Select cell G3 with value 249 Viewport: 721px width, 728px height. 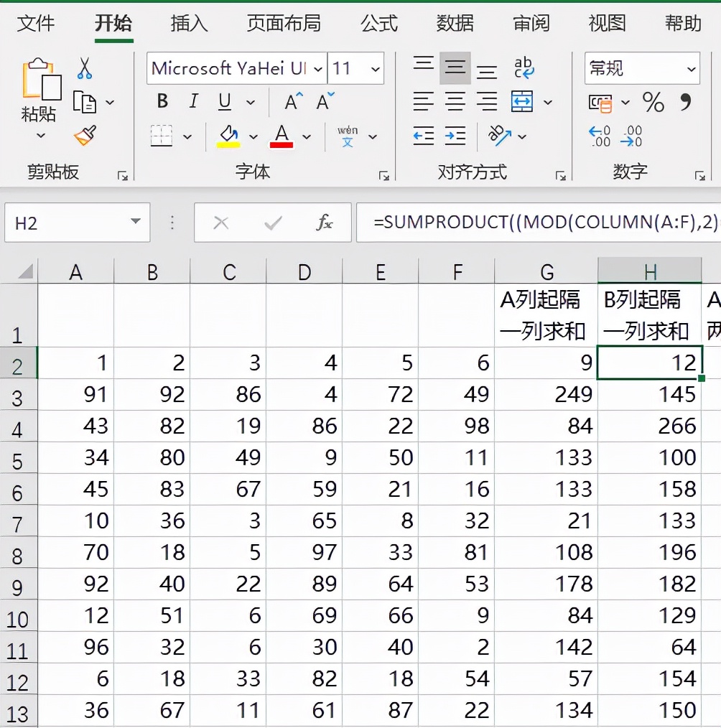coord(546,395)
